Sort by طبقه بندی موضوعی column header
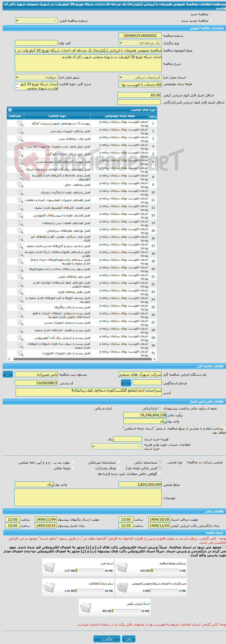The width and height of the screenshot is (226, 644). click(120, 116)
